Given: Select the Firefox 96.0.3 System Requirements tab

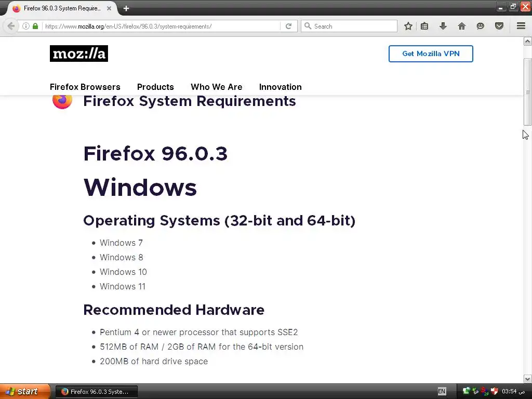Looking at the screenshot, I should (x=61, y=8).
